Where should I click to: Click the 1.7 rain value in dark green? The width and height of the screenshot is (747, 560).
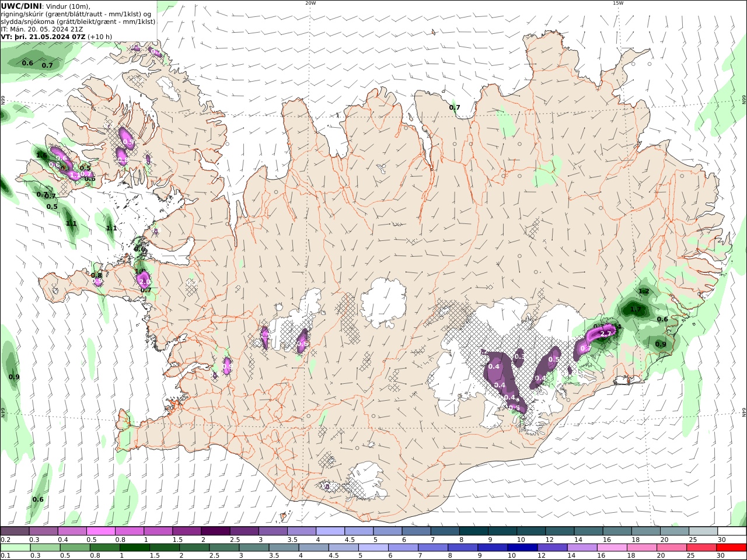636,309
